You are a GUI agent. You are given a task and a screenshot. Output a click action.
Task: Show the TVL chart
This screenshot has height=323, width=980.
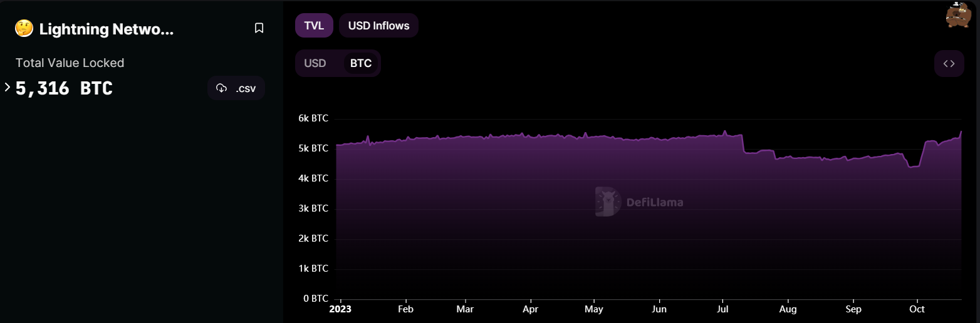click(315, 26)
